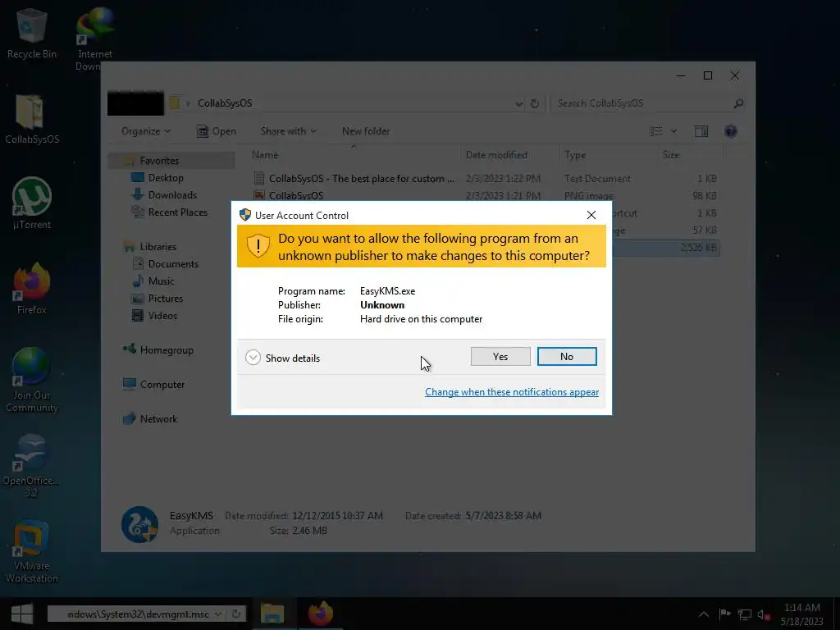This screenshot has height=630, width=840.
Task: Select Join Our Community desktop shortcut
Action: point(32,381)
